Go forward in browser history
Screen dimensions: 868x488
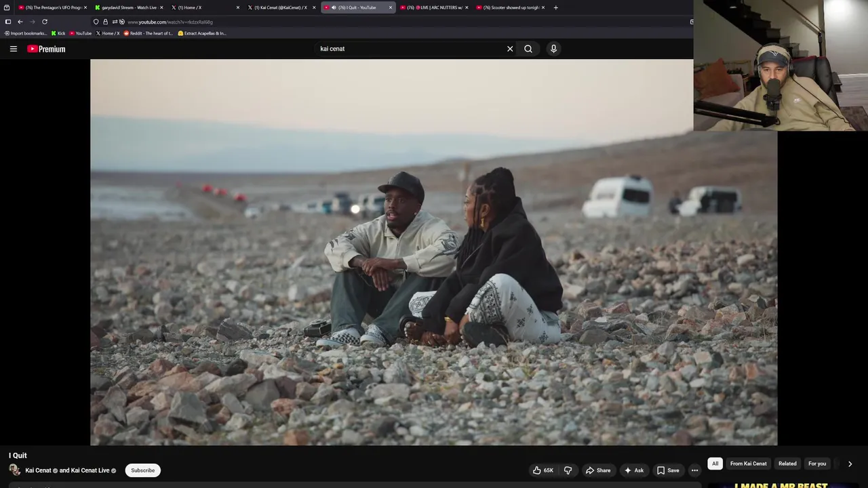click(32, 22)
